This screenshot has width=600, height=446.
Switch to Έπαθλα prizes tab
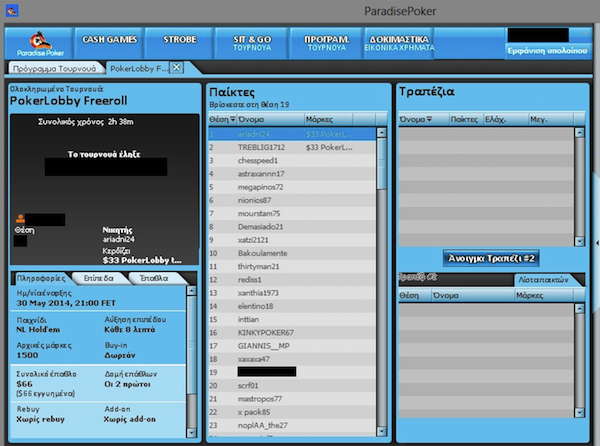pos(154,278)
